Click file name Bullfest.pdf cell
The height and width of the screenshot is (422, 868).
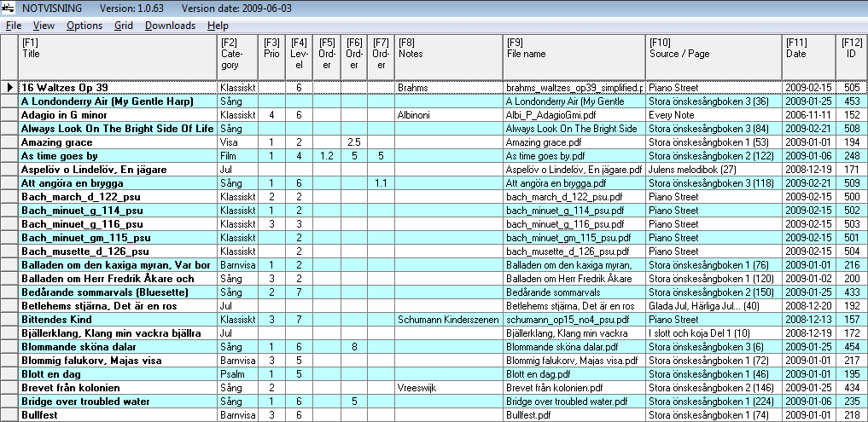[573, 415]
